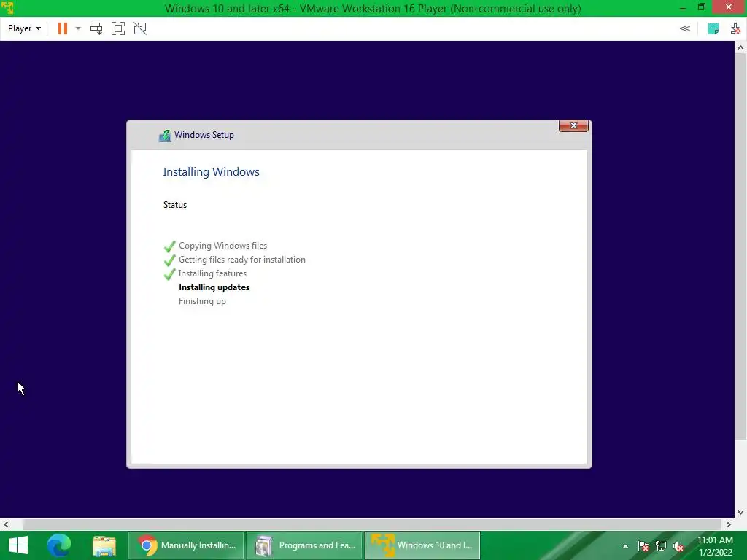Click checkmark beside Copying Windows files
The height and width of the screenshot is (560, 747).
pos(169,246)
